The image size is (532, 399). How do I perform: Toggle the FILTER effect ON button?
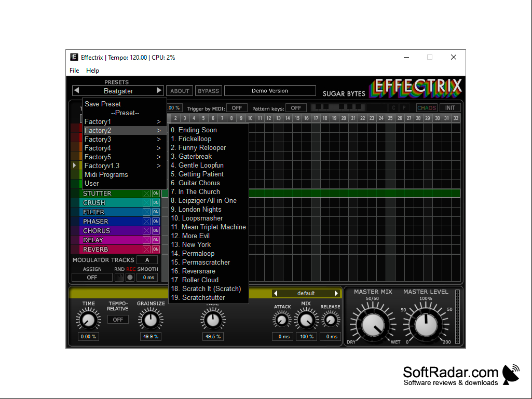coord(156,212)
